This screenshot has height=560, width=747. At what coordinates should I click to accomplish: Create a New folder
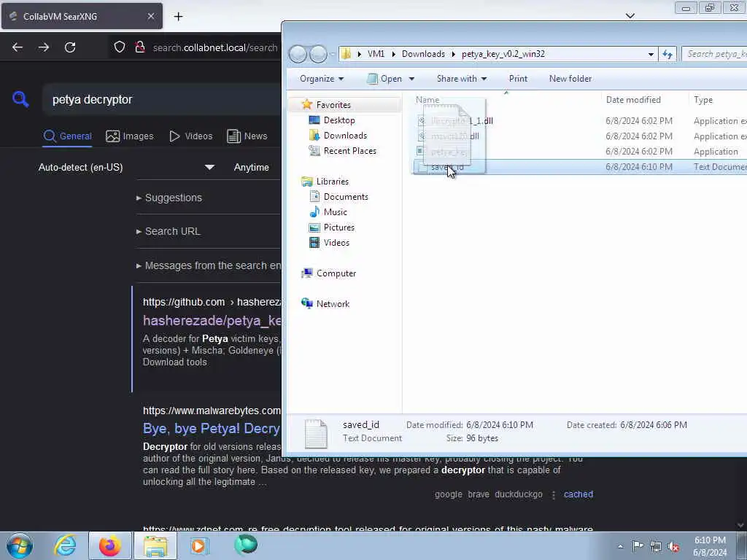(570, 79)
